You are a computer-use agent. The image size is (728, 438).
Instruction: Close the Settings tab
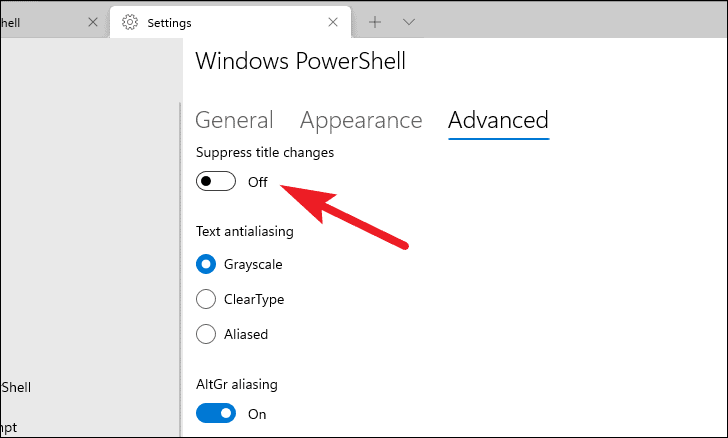[333, 22]
